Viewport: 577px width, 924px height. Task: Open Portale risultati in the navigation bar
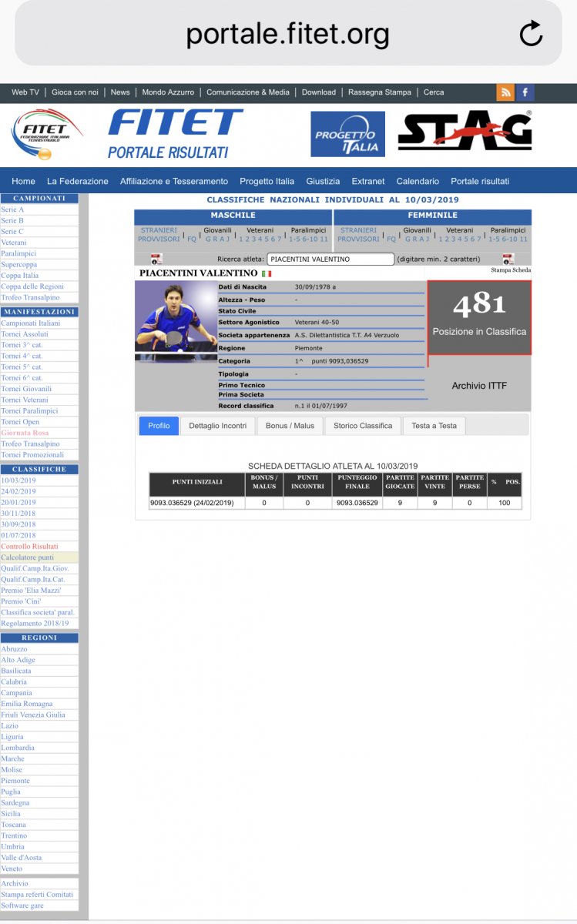tap(480, 182)
